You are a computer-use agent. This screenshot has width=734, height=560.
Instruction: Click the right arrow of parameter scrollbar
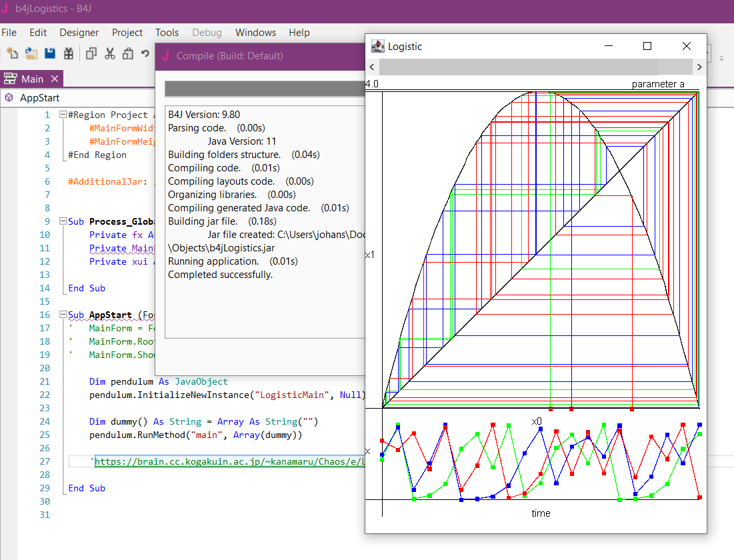point(699,67)
